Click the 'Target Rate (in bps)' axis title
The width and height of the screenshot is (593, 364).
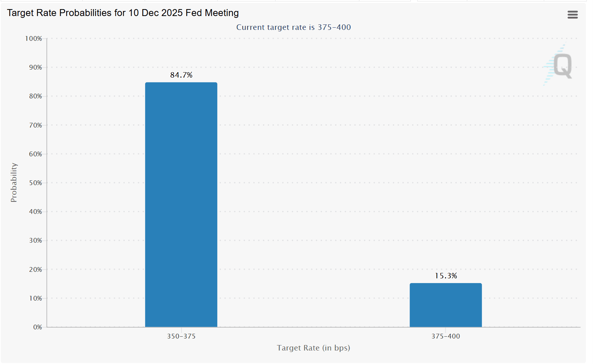[313, 348]
